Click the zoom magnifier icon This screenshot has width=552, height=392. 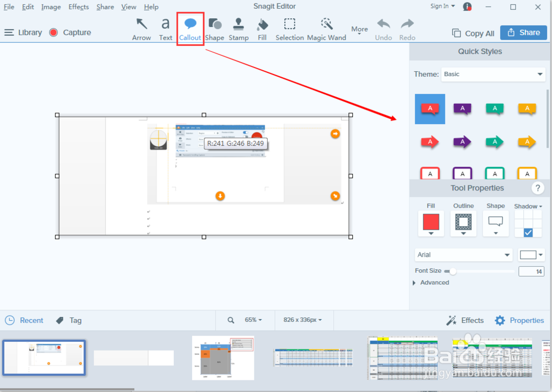coord(231,320)
